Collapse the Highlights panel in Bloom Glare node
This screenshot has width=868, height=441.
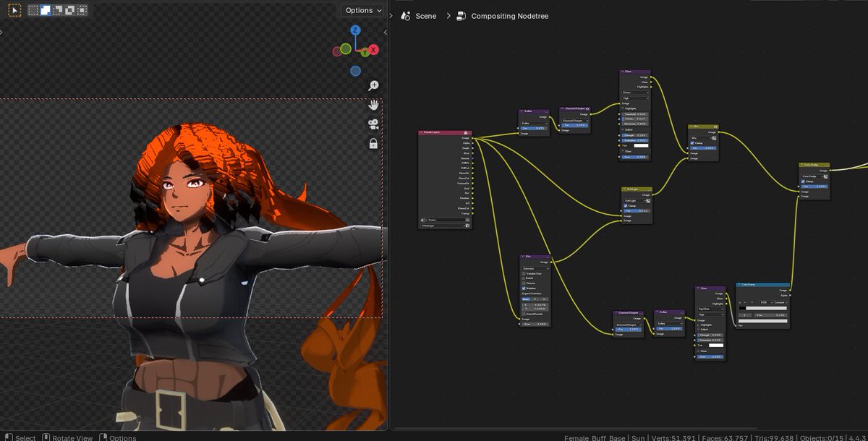[x=624, y=108]
